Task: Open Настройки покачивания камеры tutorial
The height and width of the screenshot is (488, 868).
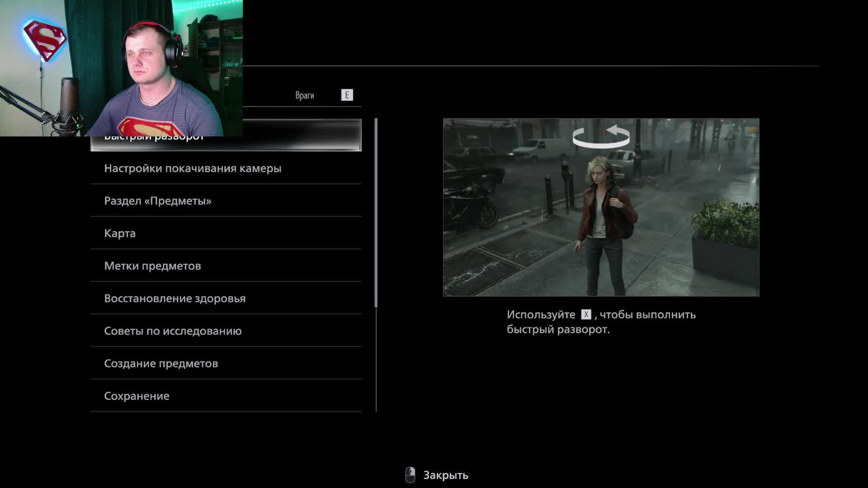Action: click(193, 168)
